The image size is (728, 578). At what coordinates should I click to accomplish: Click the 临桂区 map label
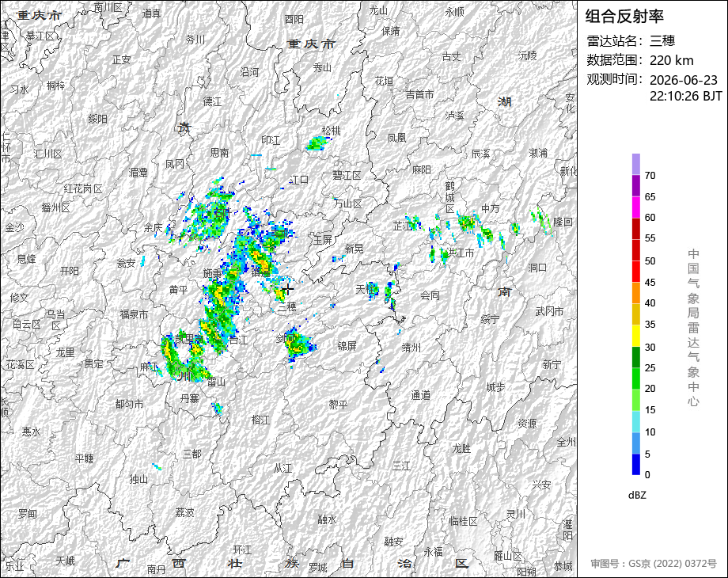pyautogui.click(x=464, y=522)
